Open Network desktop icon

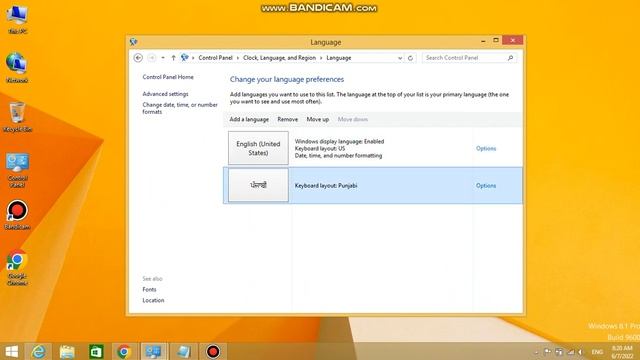17,68
